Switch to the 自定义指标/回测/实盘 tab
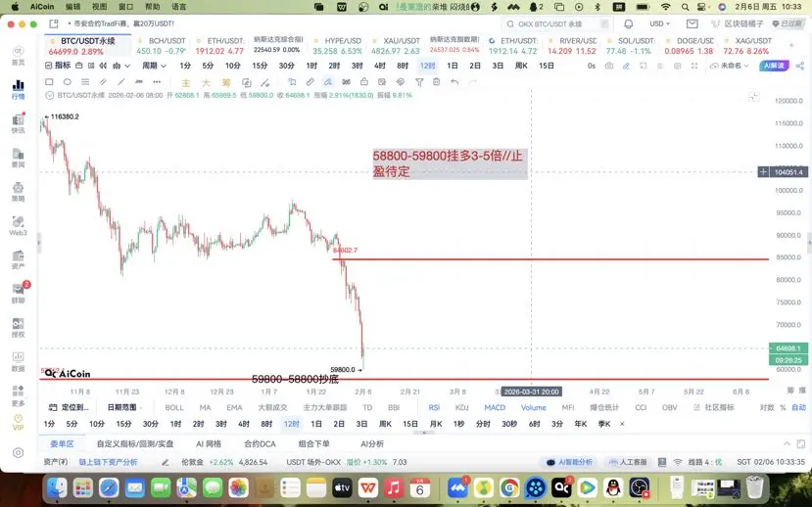The height and width of the screenshot is (507, 812). [x=134, y=444]
